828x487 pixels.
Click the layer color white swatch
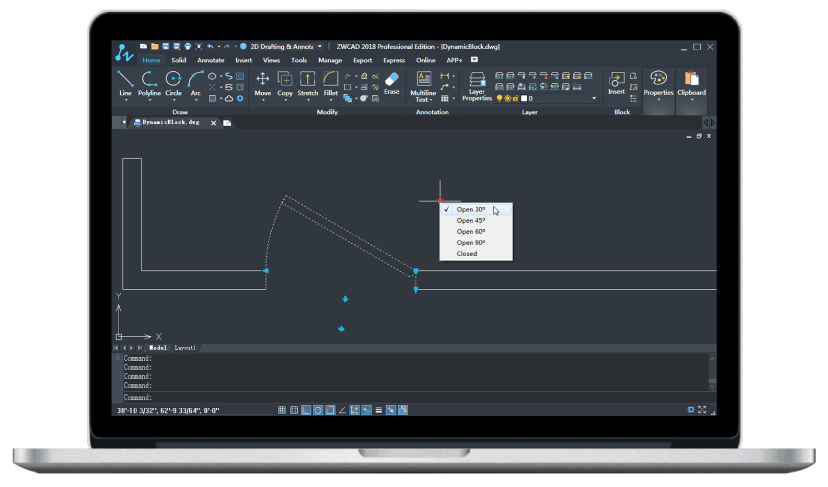click(x=524, y=98)
